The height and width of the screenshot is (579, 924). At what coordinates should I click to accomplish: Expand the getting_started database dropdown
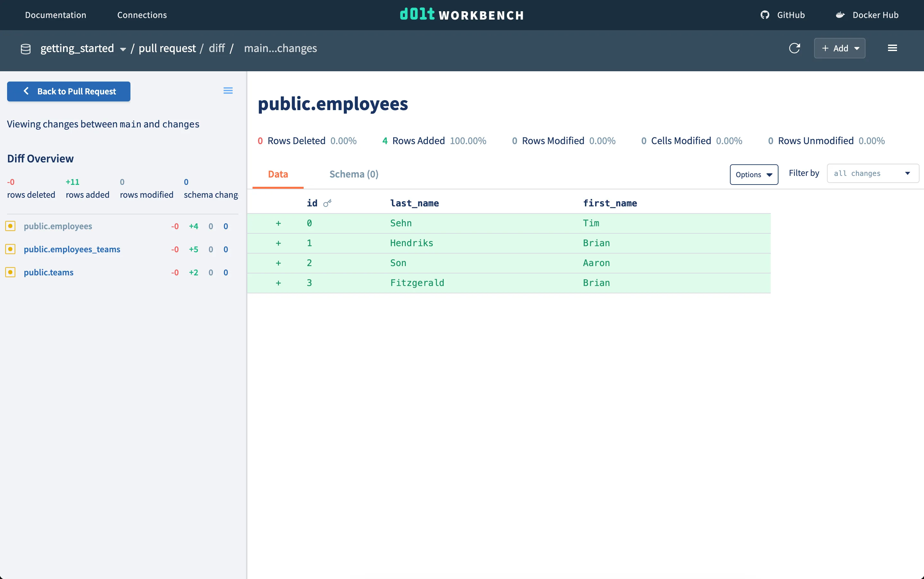123,49
